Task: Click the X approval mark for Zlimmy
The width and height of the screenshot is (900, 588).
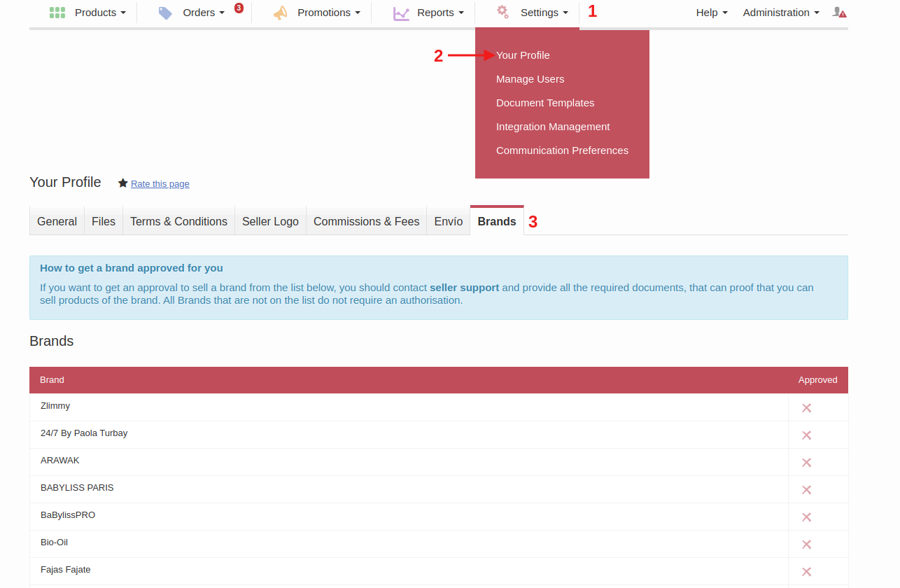Action: pos(806,407)
